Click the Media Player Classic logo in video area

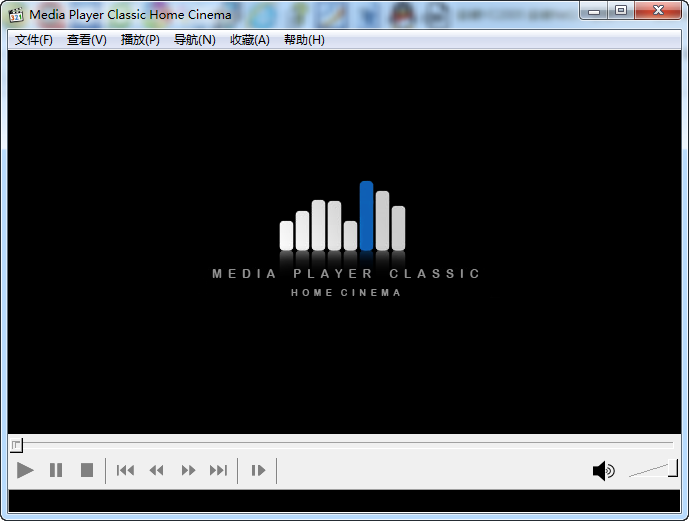(345, 239)
